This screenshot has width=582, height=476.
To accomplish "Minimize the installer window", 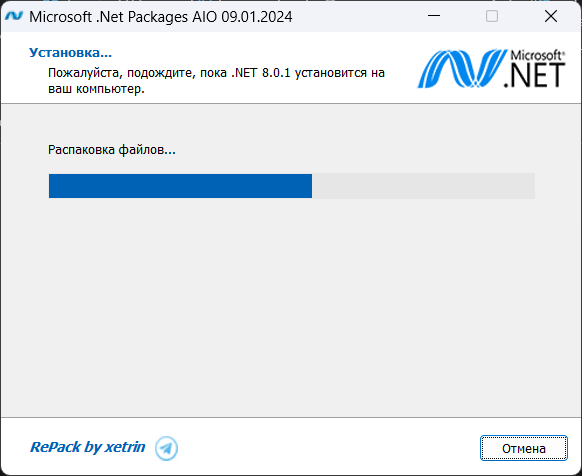I will pyautogui.click(x=434, y=16).
